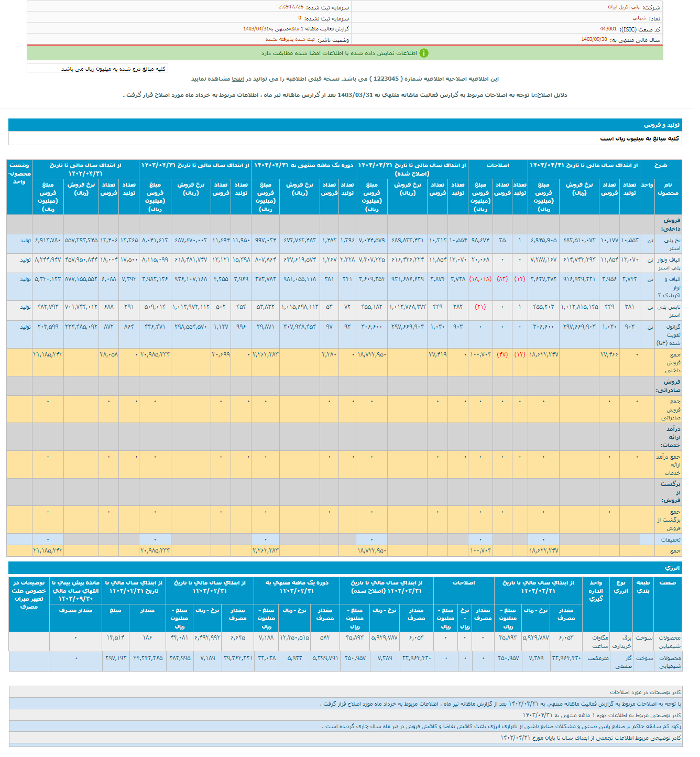Image resolution: width=700 pixels, height=757 pixels.
Task: Select the 'تولید و فروش' section header
Action: [661, 125]
